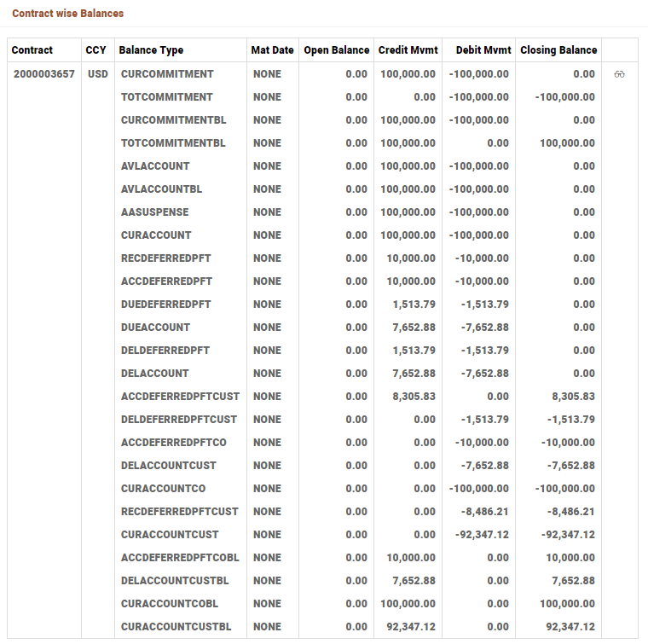The image size is (648, 644).
Task: Click the AASUSPENSE balance type cell
Action: [x=155, y=212]
